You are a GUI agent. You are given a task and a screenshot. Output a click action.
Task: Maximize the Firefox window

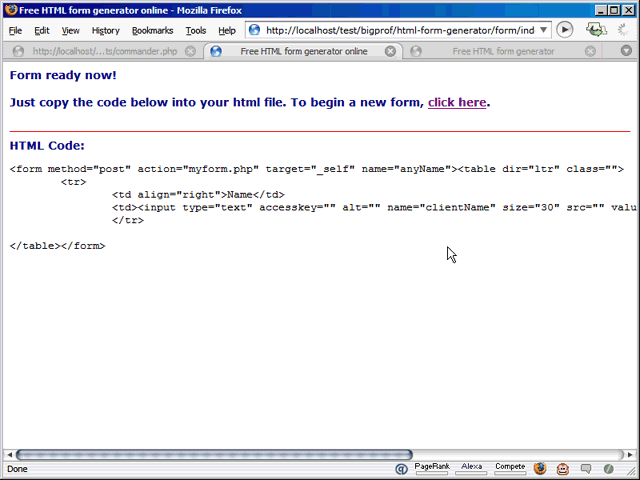[x=614, y=10]
